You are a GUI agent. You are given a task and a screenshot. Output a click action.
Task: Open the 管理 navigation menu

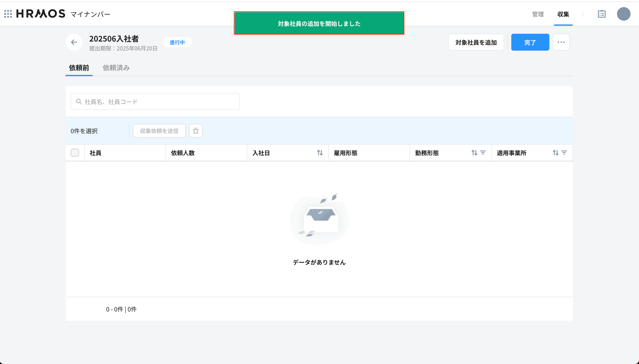point(538,14)
